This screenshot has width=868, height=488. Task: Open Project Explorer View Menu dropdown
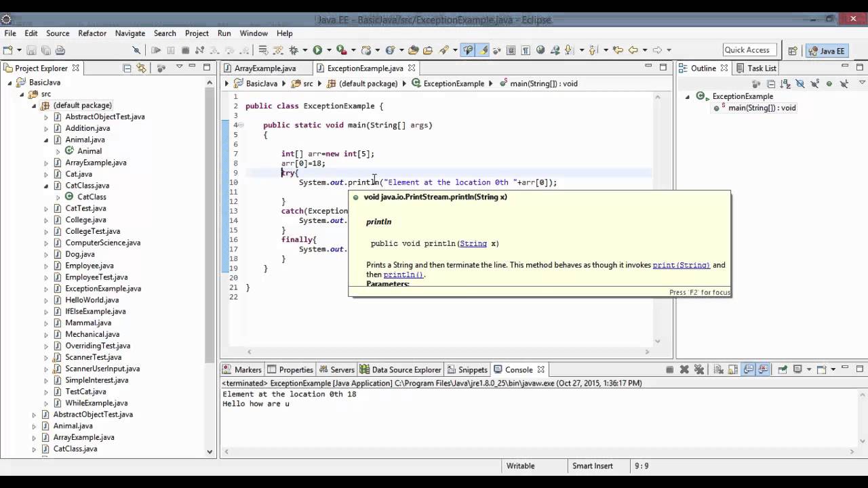(179, 66)
